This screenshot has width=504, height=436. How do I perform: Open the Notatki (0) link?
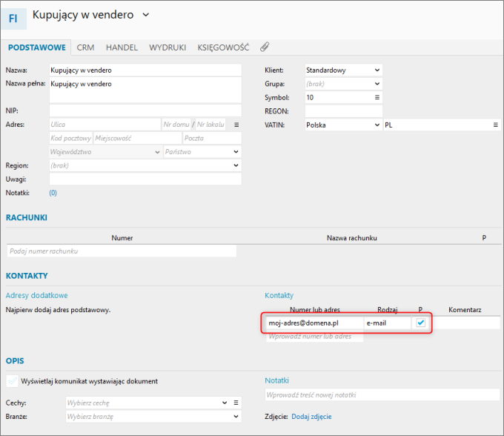tap(53, 193)
